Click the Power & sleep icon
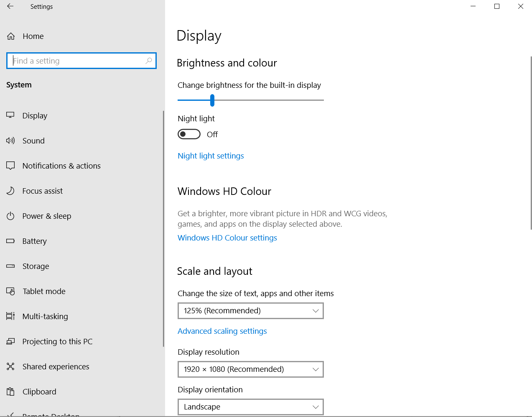The width and height of the screenshot is (532, 417). click(10, 216)
